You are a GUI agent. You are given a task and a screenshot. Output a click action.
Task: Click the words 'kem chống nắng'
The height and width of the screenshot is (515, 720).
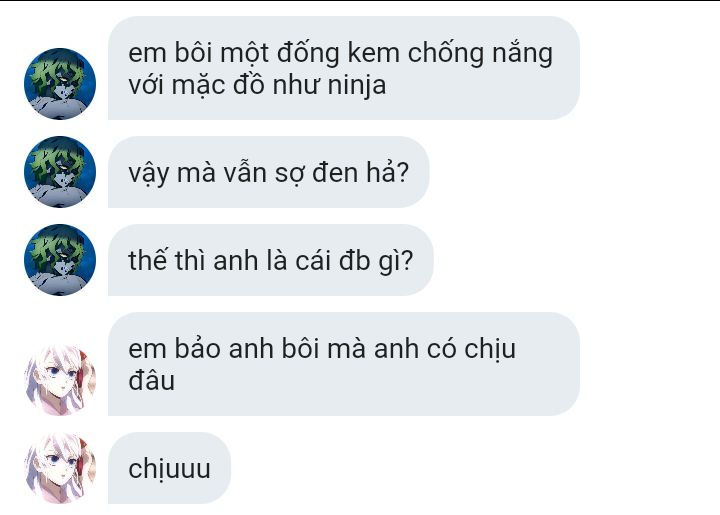point(450,54)
